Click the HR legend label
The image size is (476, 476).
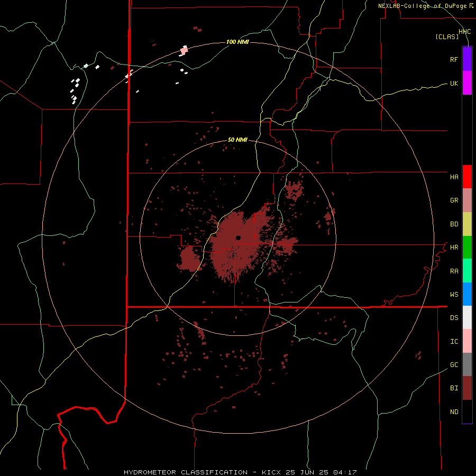pyautogui.click(x=454, y=248)
